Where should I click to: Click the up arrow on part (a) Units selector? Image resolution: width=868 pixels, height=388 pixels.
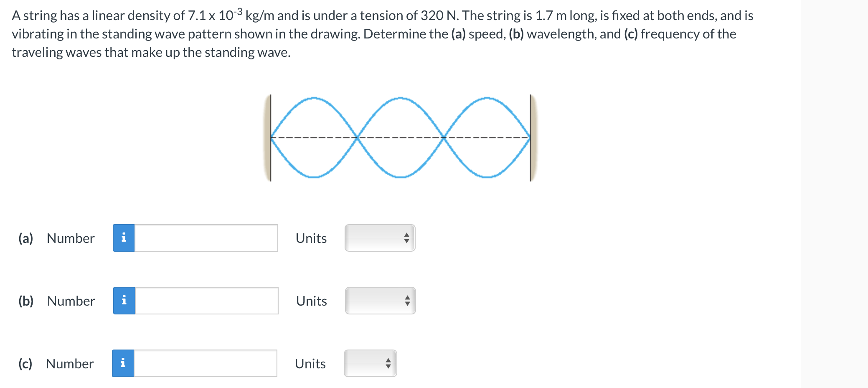[x=408, y=235]
